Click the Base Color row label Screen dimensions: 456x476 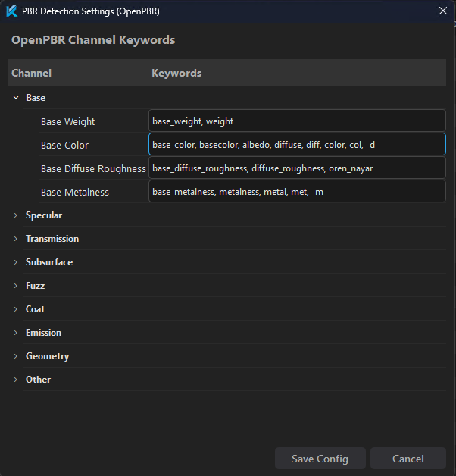64,145
